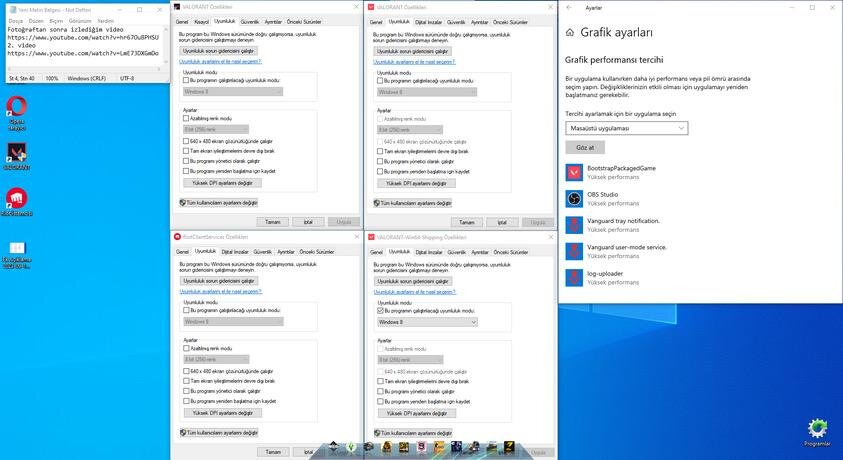Click 'Windows (CRLF)' in Notepad status bar
The height and width of the screenshot is (460, 843).
click(x=87, y=78)
